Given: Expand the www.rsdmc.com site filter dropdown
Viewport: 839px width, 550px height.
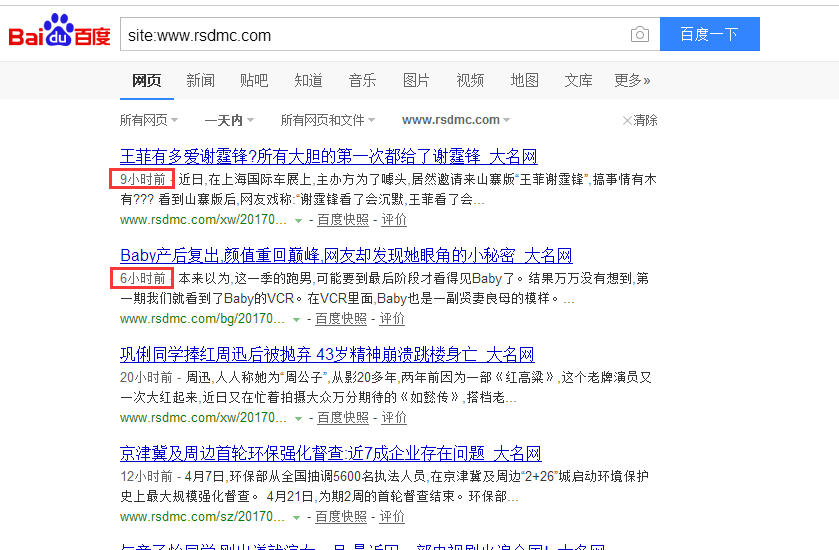Looking at the screenshot, I should click(456, 120).
